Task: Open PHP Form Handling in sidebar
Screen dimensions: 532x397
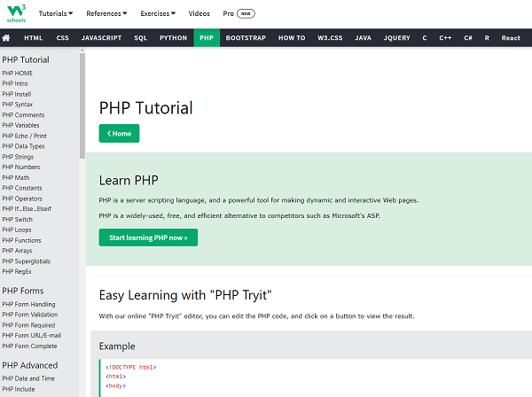Action: click(x=28, y=305)
